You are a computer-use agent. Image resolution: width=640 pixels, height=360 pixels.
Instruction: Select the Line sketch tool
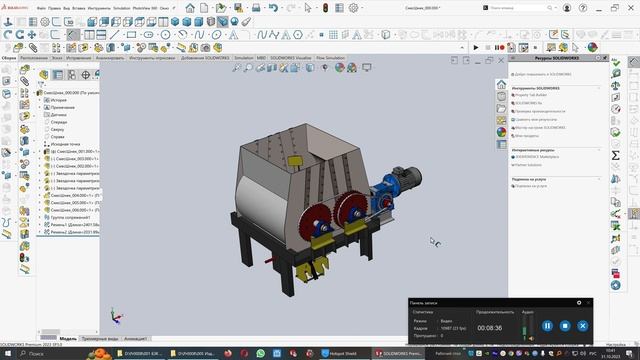click(x=115, y=35)
